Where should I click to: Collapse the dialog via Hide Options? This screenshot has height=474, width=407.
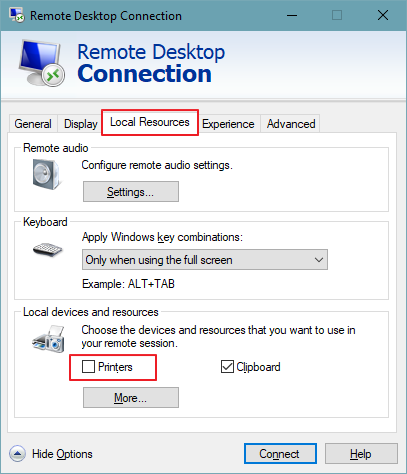tap(62, 454)
